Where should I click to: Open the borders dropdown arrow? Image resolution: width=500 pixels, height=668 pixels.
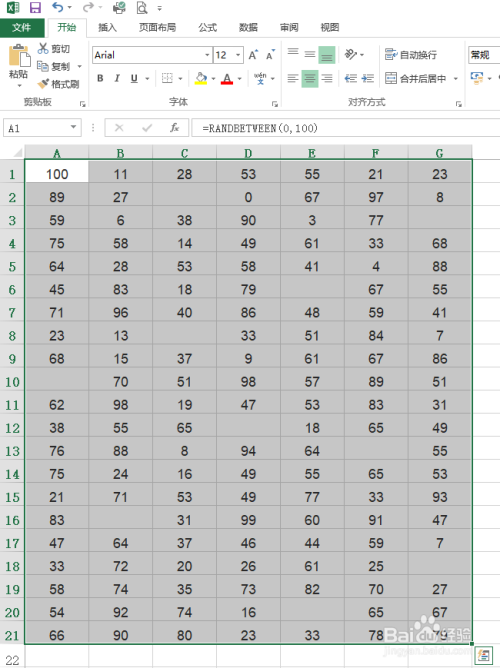(x=180, y=79)
